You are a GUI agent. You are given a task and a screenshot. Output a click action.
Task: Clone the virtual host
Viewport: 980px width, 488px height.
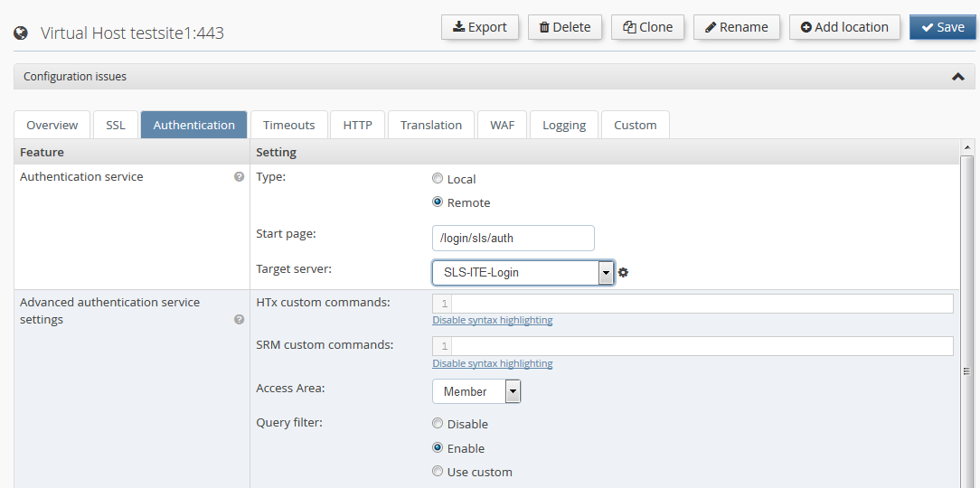coord(647,27)
